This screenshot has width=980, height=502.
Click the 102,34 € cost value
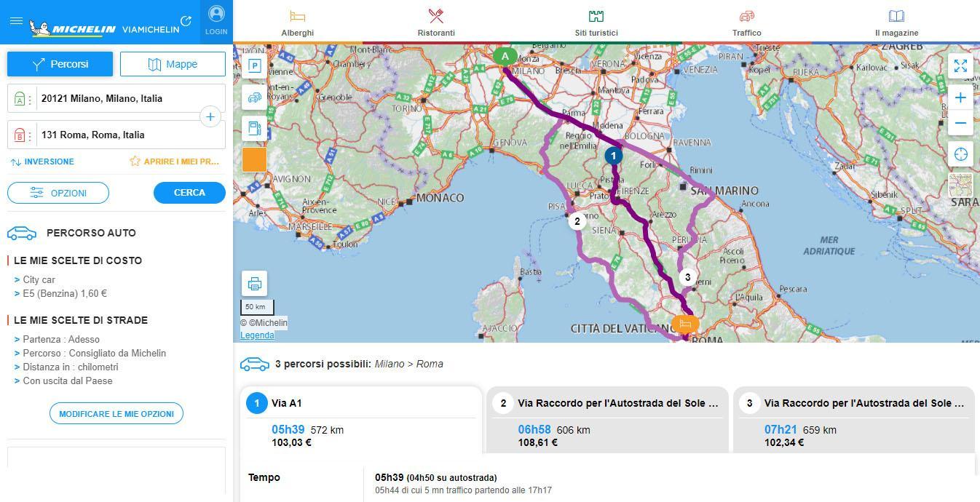[x=784, y=442]
